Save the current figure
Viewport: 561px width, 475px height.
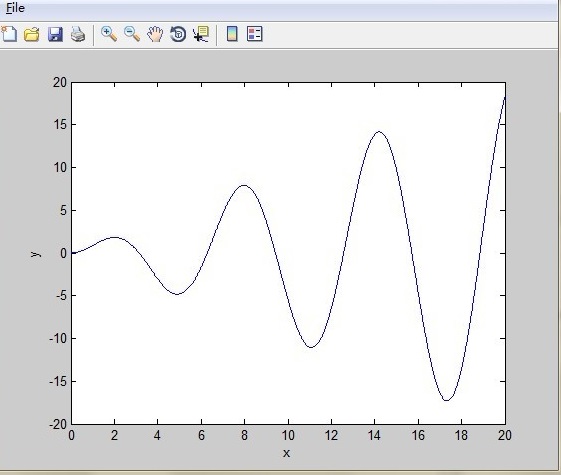coord(55,34)
